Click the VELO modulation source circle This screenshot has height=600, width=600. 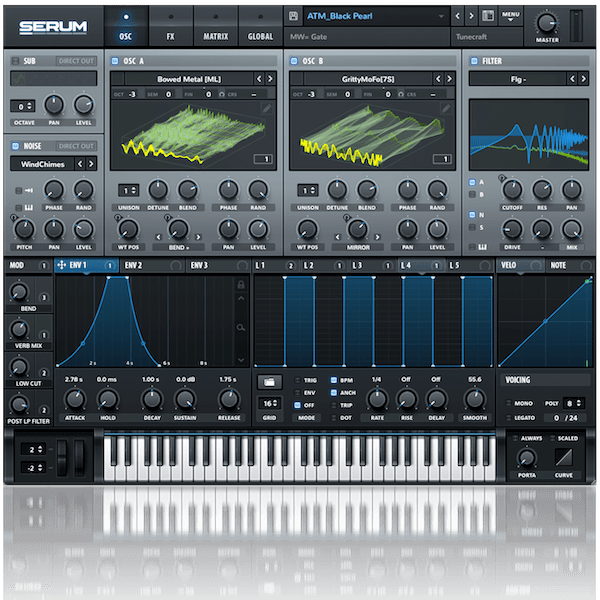pos(536,265)
